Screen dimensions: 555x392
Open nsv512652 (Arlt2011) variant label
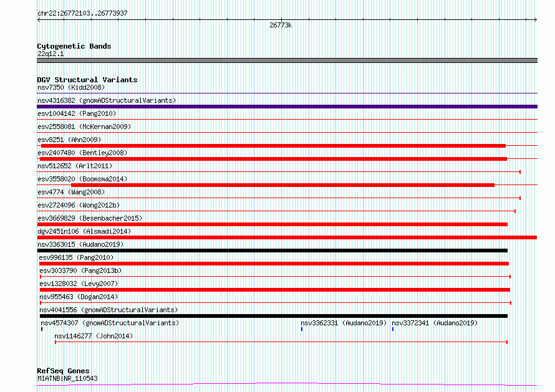(75, 166)
